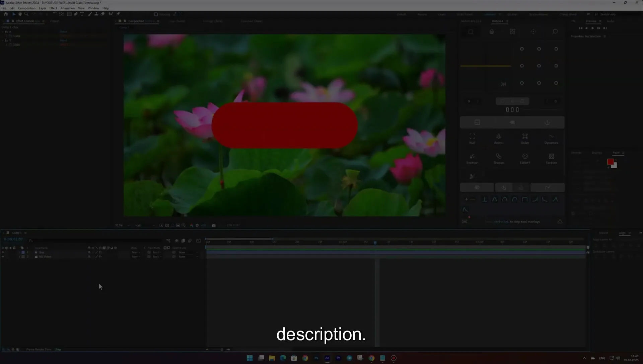Open blend mode dropdown for Box layer
643x364 pixels.
(136, 252)
